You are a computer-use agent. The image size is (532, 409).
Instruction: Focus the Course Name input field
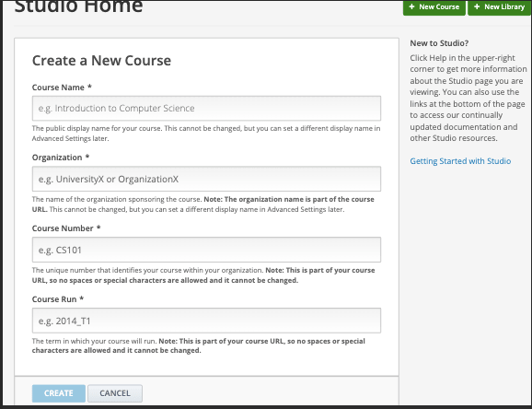[206, 109]
